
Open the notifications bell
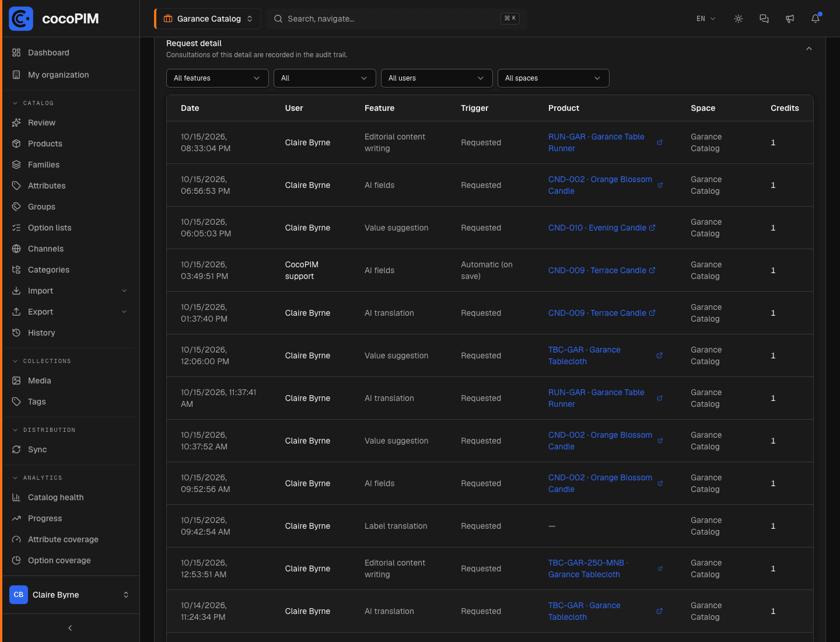(x=815, y=19)
